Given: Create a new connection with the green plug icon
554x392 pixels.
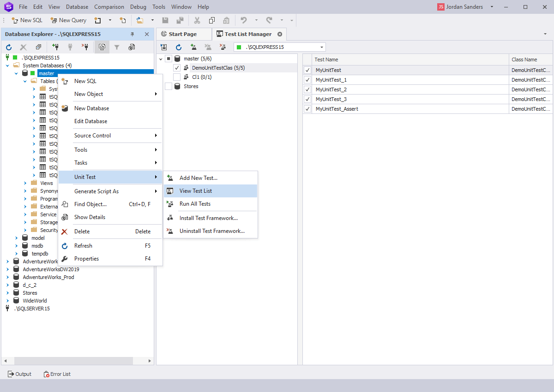Looking at the screenshot, I should [x=55, y=47].
